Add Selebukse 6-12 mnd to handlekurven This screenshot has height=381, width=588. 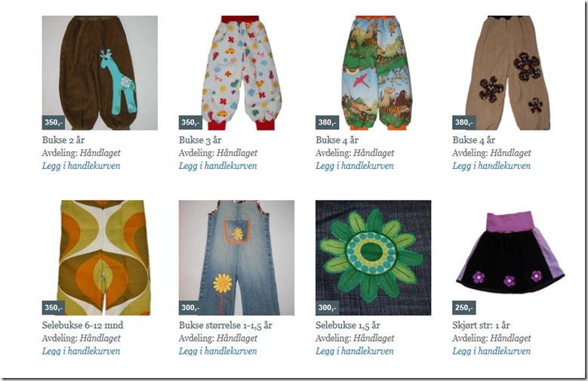(x=81, y=351)
